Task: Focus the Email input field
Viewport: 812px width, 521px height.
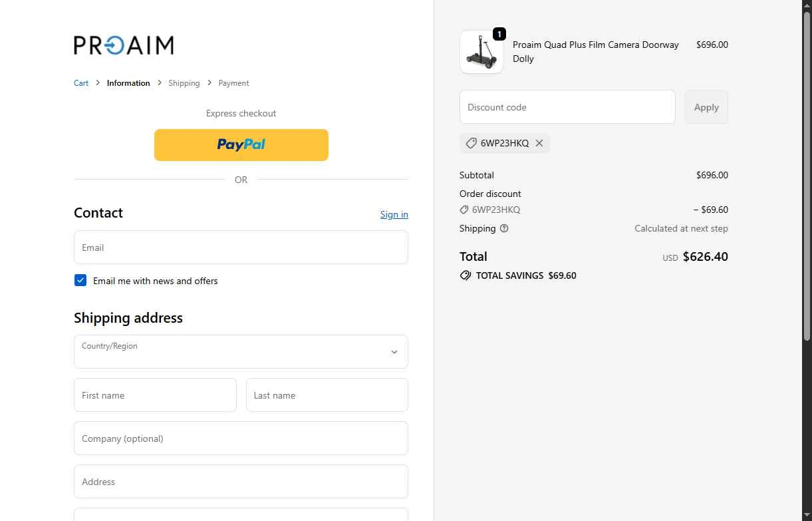Action: 241,248
